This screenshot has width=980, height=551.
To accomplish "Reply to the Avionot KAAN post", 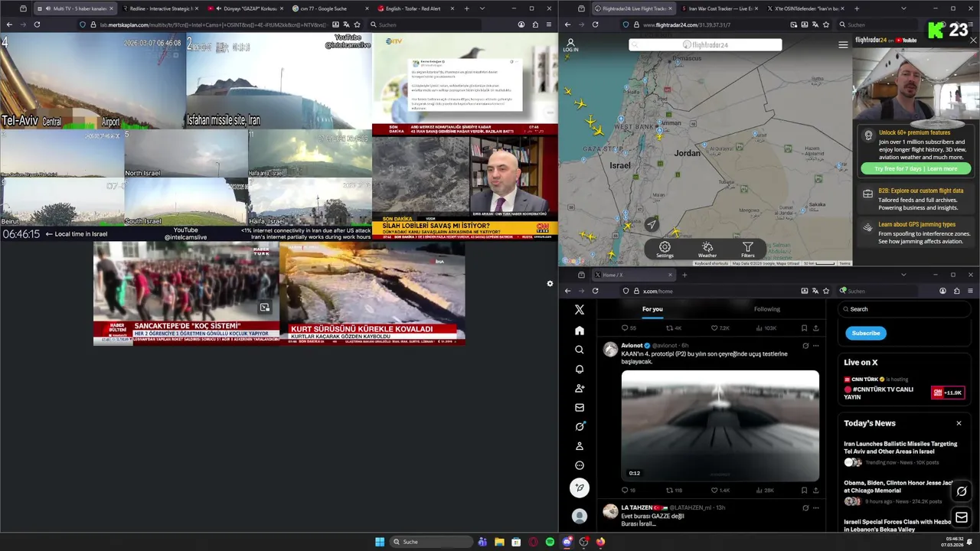I will (x=625, y=490).
